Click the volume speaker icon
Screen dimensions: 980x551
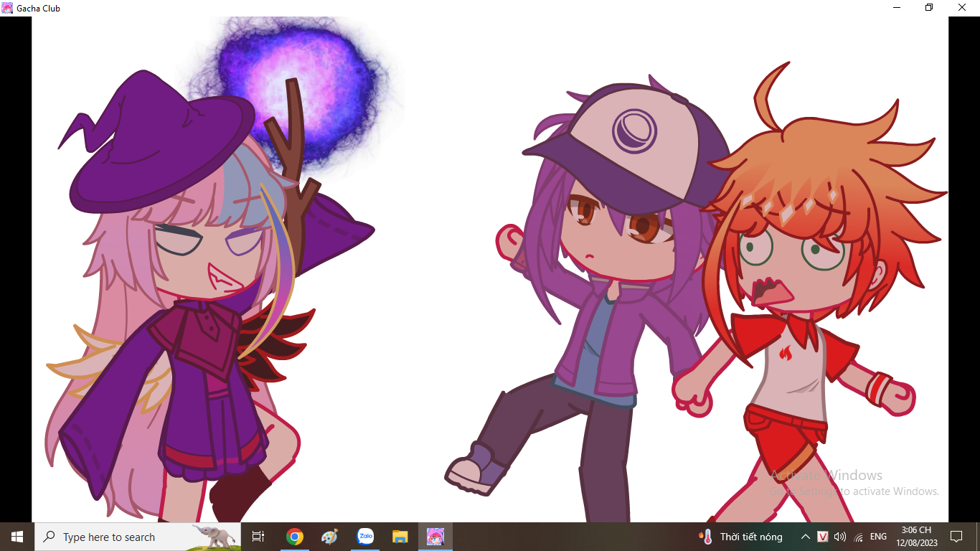click(840, 537)
